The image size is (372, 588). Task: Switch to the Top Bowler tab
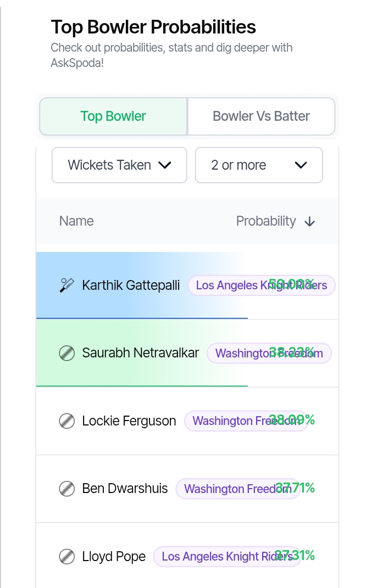113,116
